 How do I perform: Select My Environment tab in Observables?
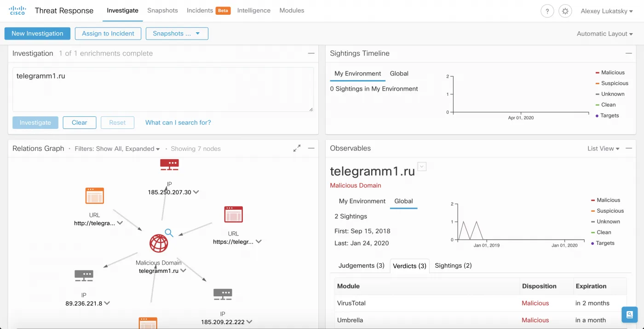[362, 201]
